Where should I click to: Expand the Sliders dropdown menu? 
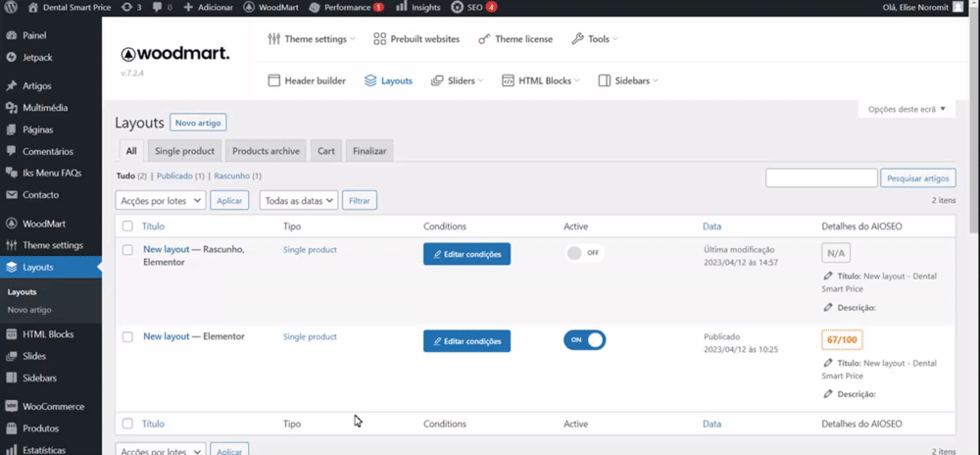point(457,80)
